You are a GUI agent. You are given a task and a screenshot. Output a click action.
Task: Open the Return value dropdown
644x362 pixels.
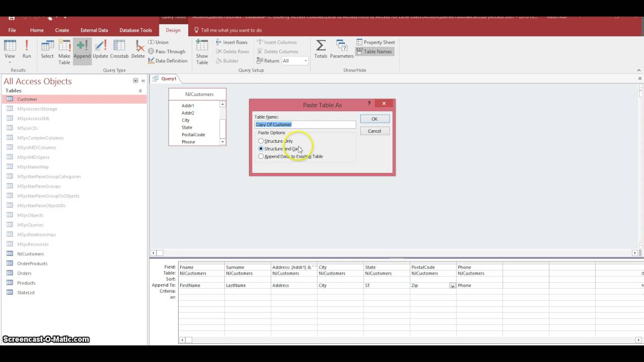click(305, 61)
